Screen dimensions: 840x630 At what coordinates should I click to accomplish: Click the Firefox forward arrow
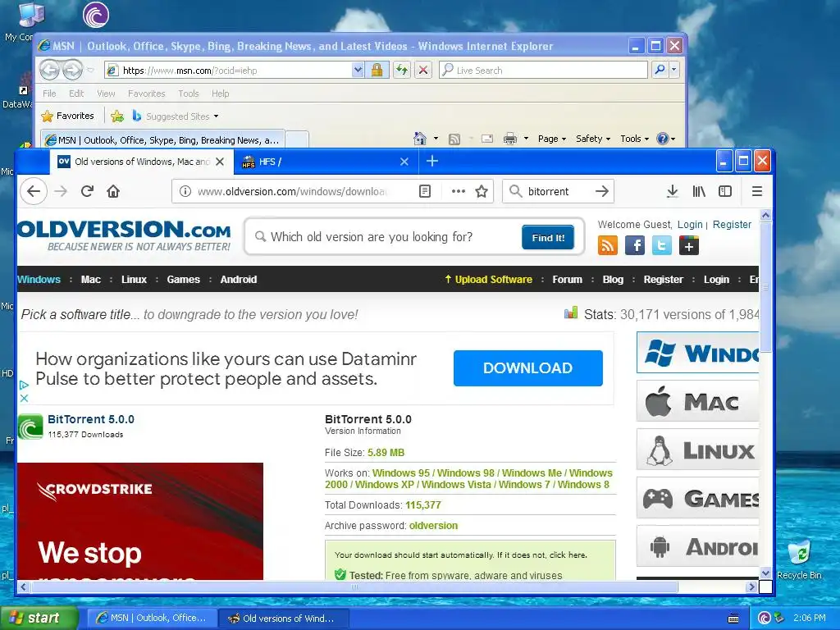(x=61, y=191)
